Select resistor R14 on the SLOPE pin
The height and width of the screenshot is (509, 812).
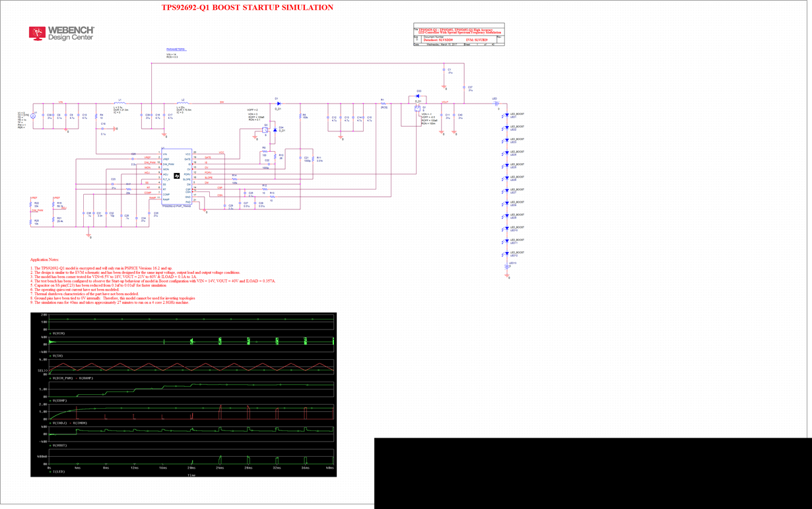pyautogui.click(x=234, y=179)
